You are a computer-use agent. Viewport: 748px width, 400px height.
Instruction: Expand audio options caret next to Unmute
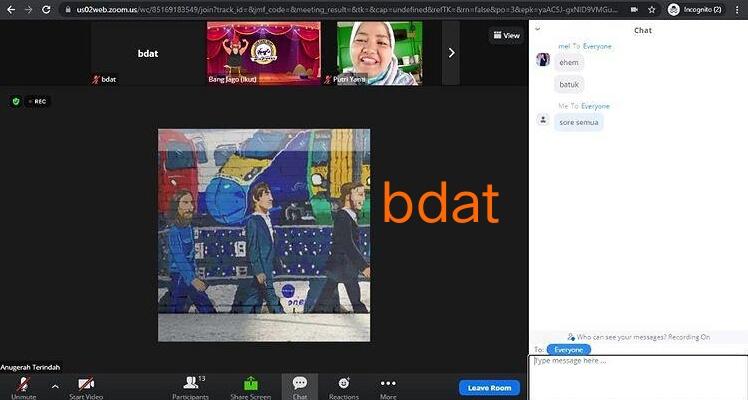[x=55, y=386]
